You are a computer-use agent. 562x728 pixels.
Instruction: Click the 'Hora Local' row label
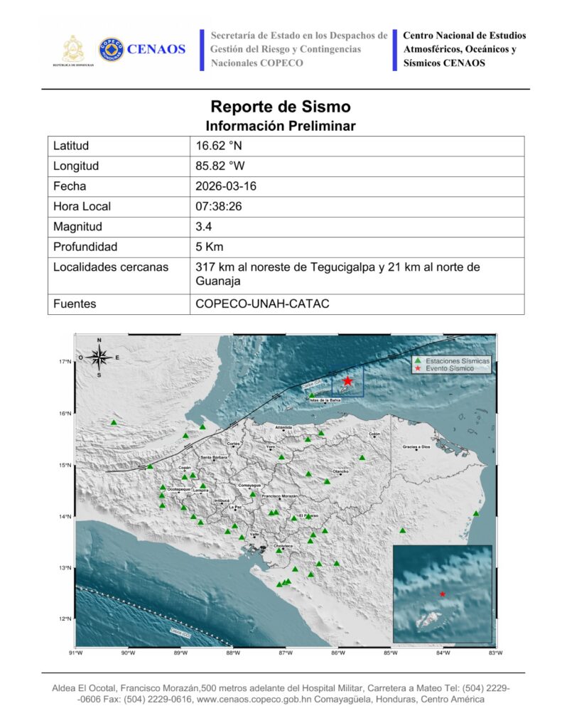pyautogui.click(x=82, y=206)
